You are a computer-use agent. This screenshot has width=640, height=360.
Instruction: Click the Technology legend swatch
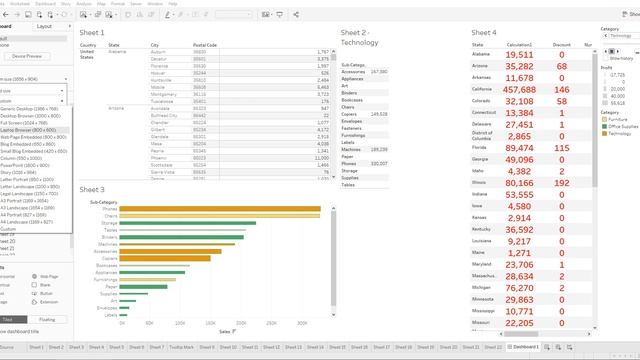point(605,133)
